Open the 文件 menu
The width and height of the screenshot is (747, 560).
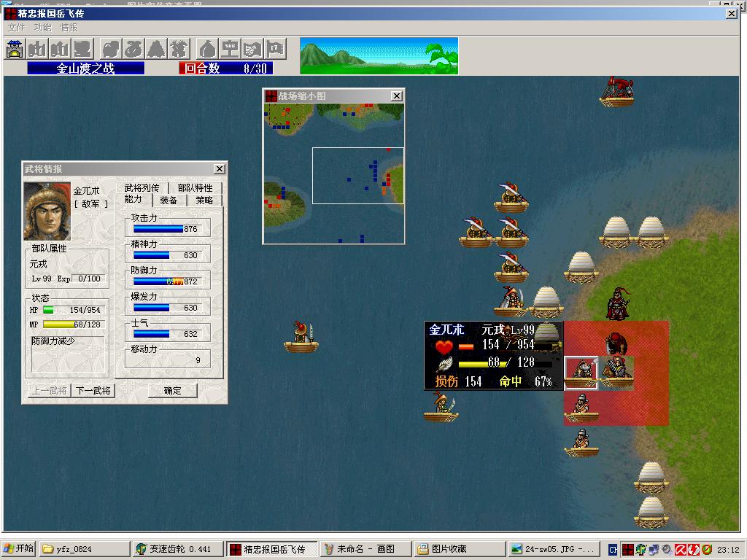pyautogui.click(x=17, y=28)
